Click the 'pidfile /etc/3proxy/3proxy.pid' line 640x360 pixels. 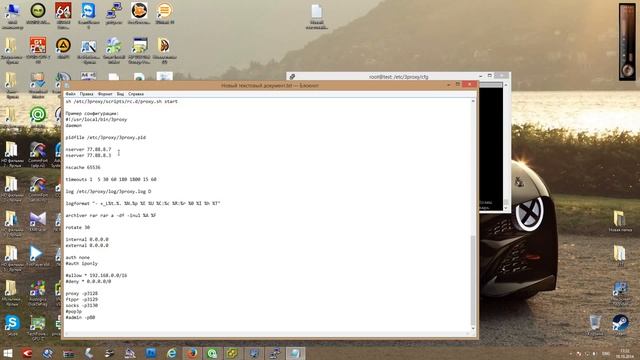(106, 138)
